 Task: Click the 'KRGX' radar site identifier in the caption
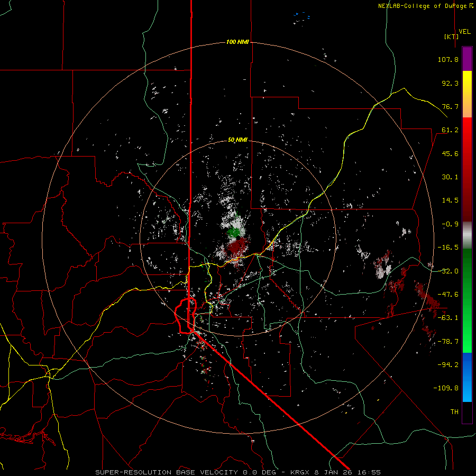(x=301, y=472)
